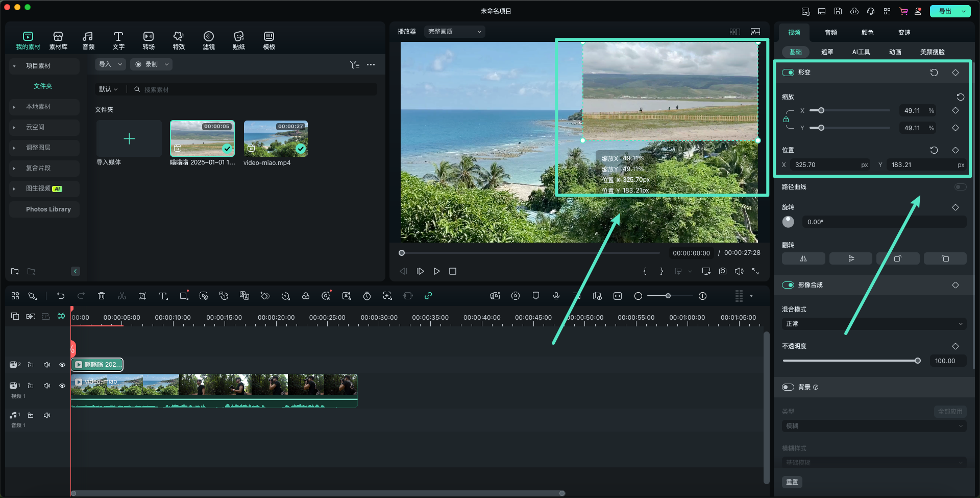The image size is (980, 498).
Task: Open the 遮罩 mask sub-tab
Action: tap(827, 52)
